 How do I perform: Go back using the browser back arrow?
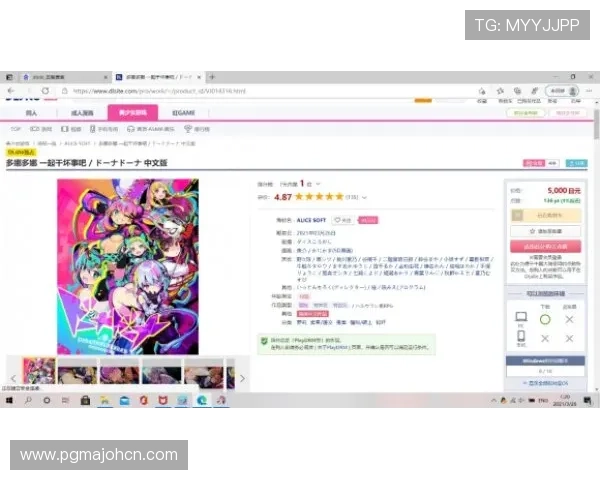tap(11, 91)
